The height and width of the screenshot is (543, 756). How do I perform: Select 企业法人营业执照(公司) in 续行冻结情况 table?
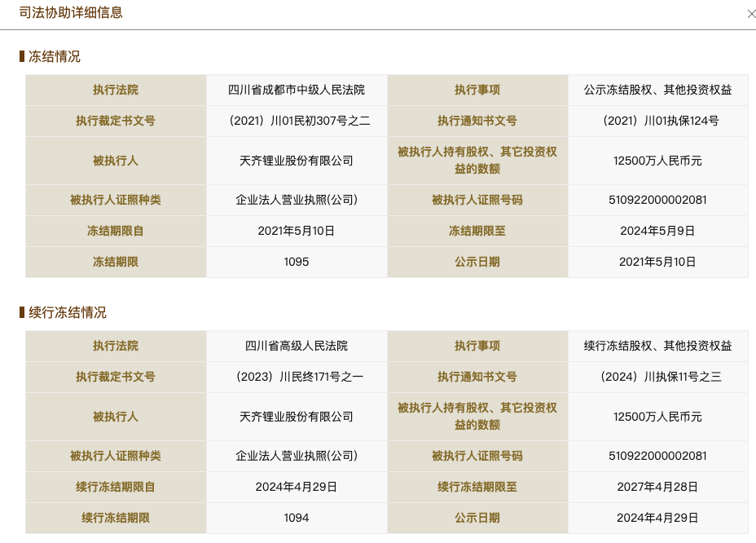tap(296, 456)
